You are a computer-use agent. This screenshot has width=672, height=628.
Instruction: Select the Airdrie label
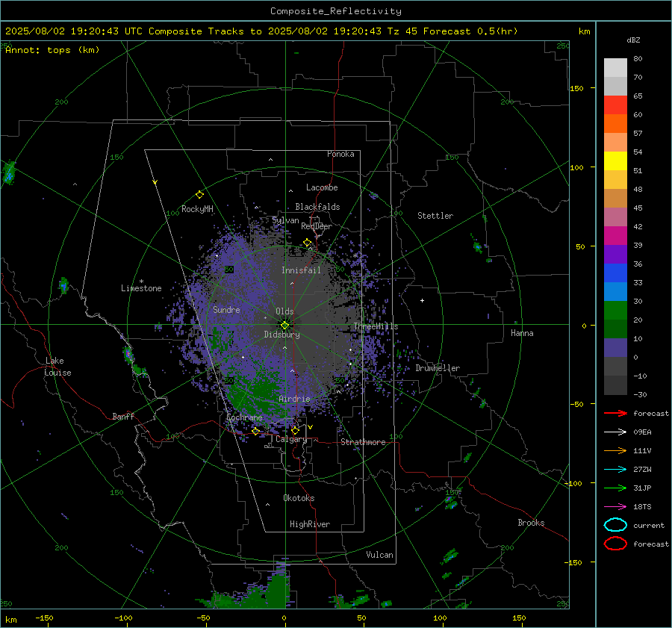coord(294,399)
